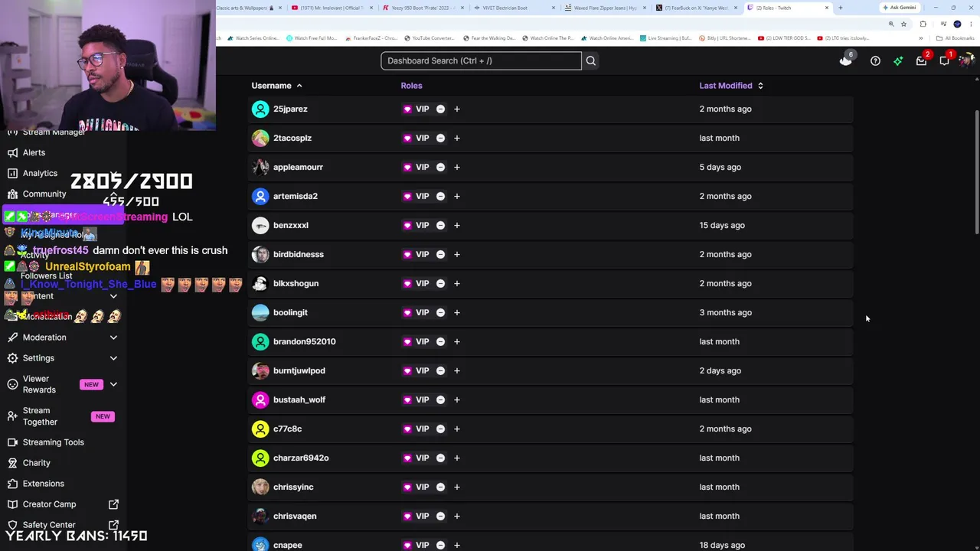Click the minus icon for benzxxxl
980x551 pixels.
coord(440,225)
